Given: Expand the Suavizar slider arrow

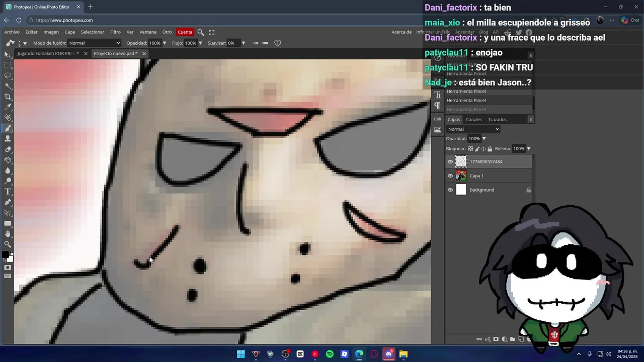Looking at the screenshot, I should 244,43.
